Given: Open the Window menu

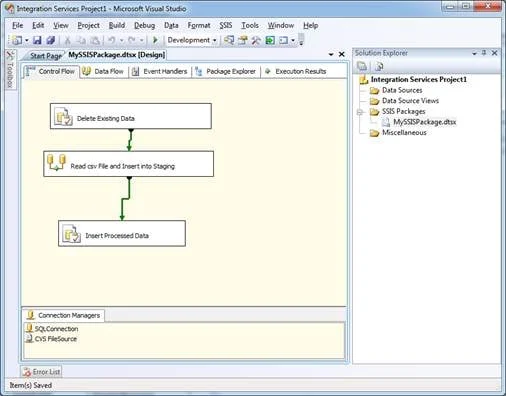Looking at the screenshot, I should (x=281, y=25).
